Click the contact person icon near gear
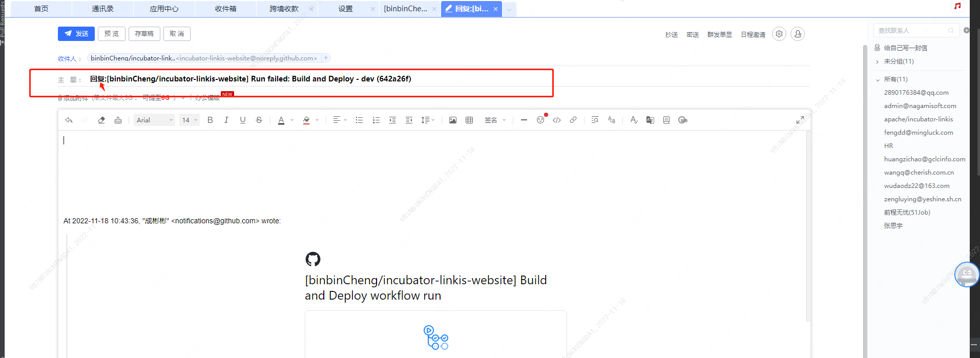This screenshot has width=980, height=358. pyautogui.click(x=798, y=34)
